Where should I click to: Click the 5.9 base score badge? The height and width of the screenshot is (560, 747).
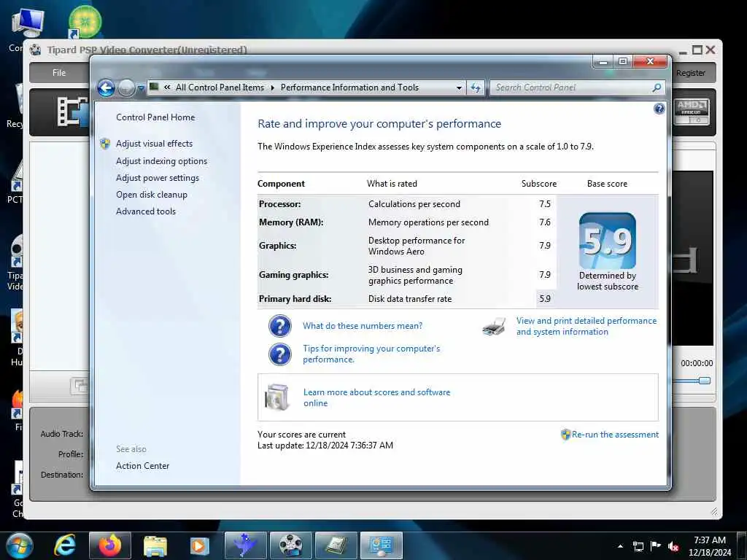click(x=608, y=241)
